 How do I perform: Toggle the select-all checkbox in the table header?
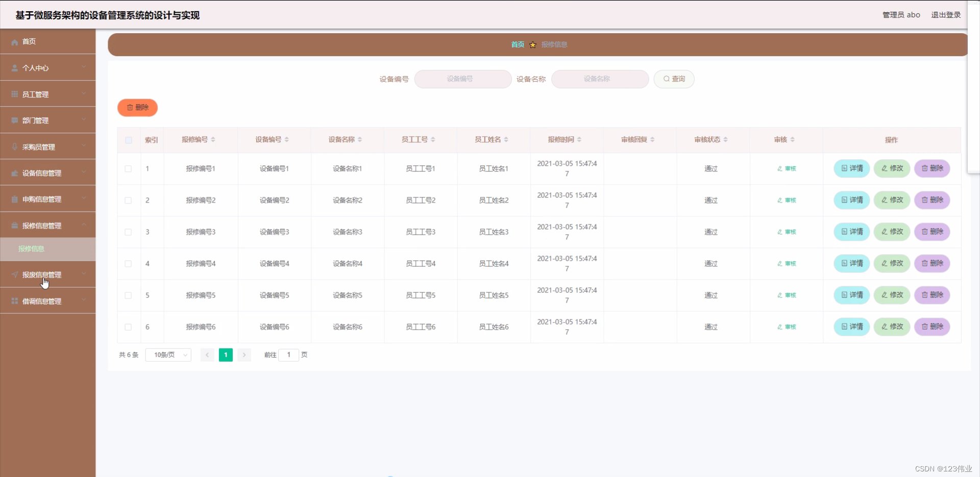click(x=128, y=140)
